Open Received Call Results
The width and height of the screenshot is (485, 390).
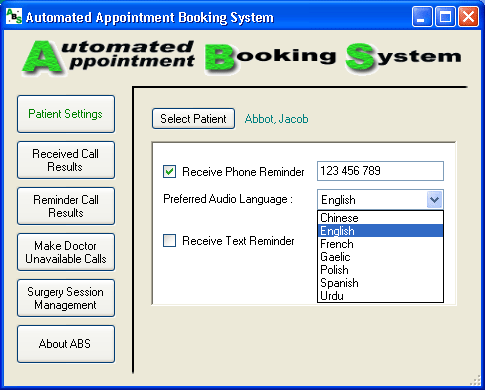[66, 160]
